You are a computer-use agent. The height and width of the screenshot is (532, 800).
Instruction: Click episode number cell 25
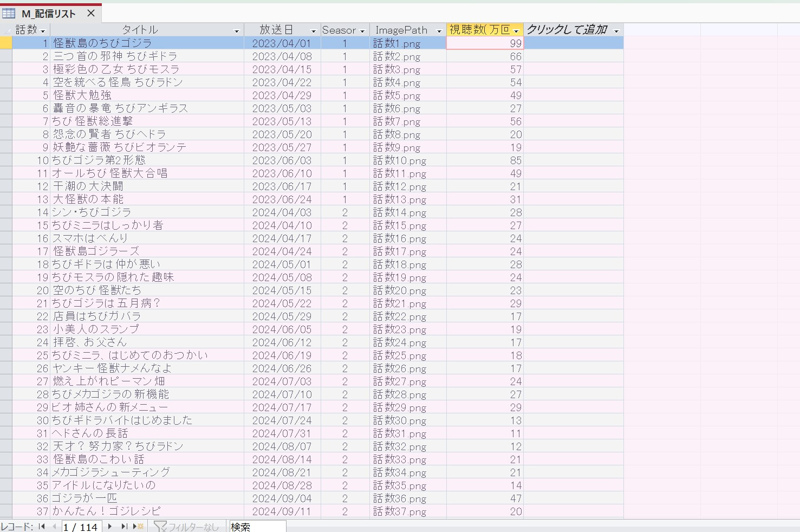[x=31, y=355]
